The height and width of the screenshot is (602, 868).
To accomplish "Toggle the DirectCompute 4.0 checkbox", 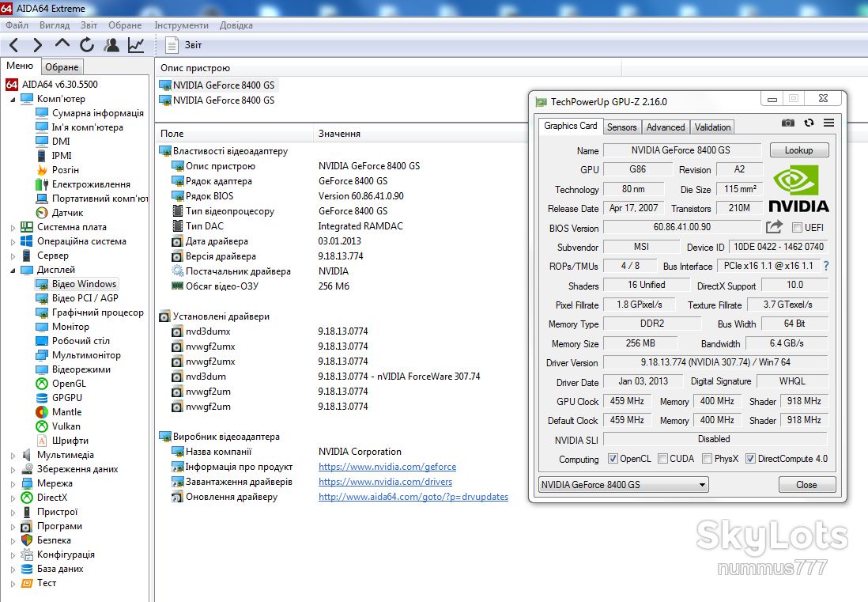I will (750, 459).
